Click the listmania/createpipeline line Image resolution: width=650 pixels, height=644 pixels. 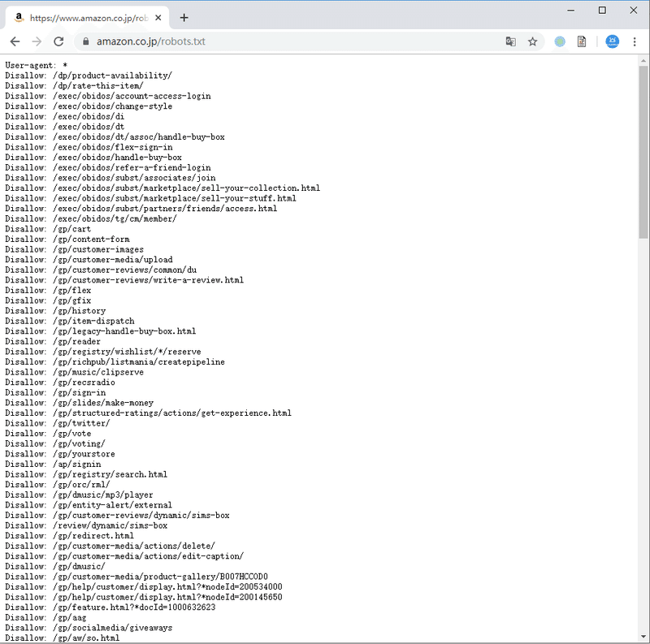coord(115,361)
